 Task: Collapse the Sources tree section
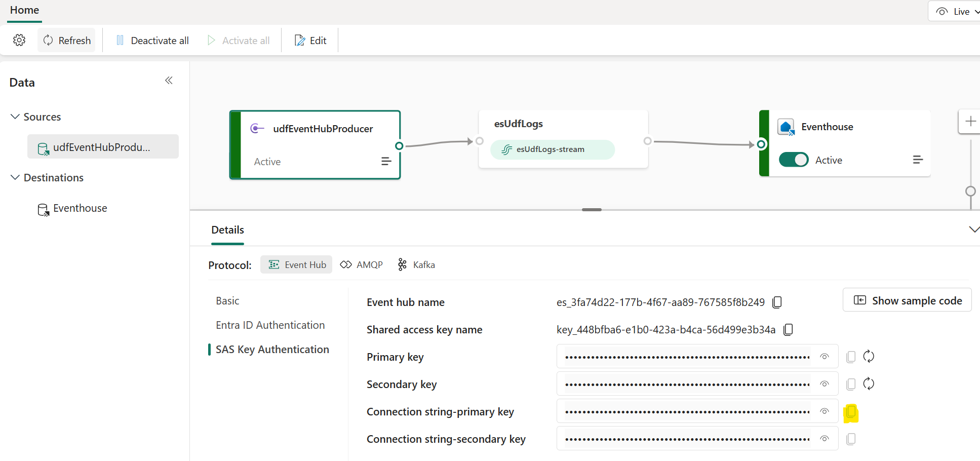tap(15, 117)
